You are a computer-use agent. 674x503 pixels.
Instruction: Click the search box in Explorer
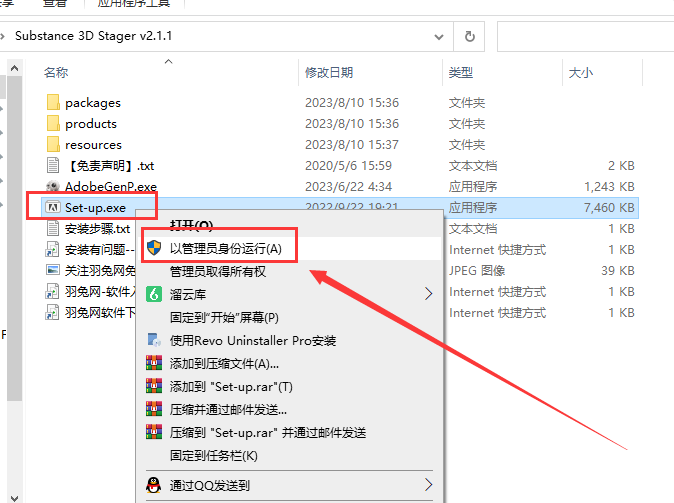[585, 37]
